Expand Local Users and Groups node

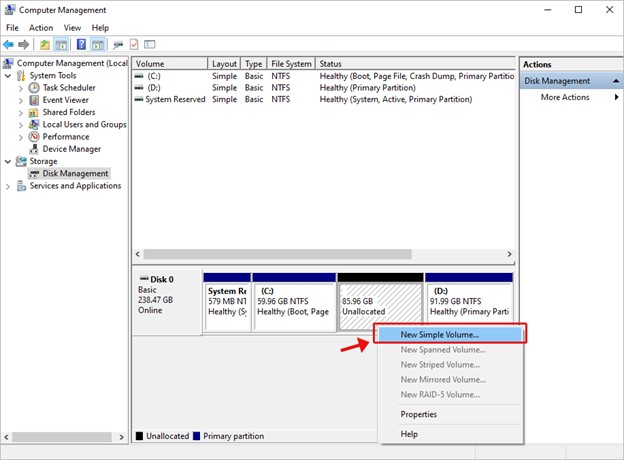pyautogui.click(x=21, y=125)
